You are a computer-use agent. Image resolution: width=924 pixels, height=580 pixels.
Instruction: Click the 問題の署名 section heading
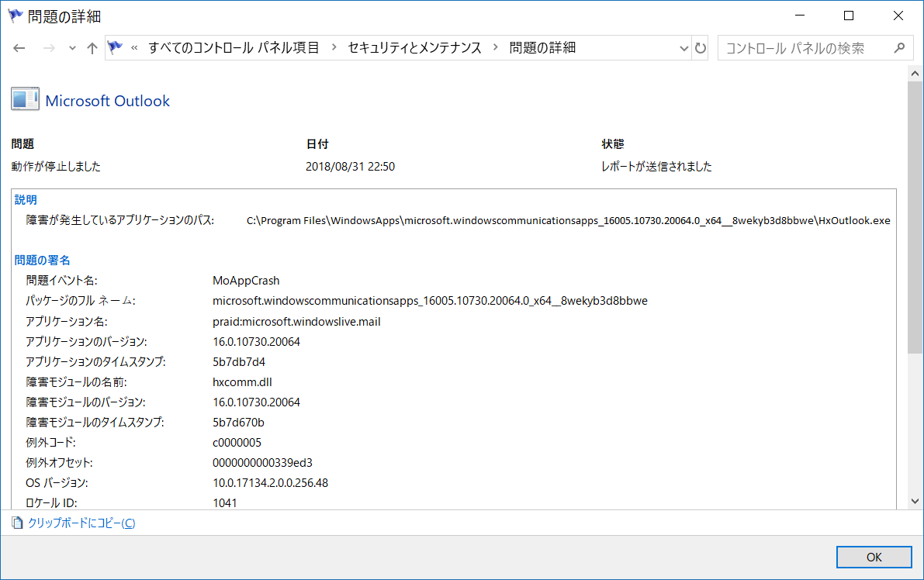point(42,261)
